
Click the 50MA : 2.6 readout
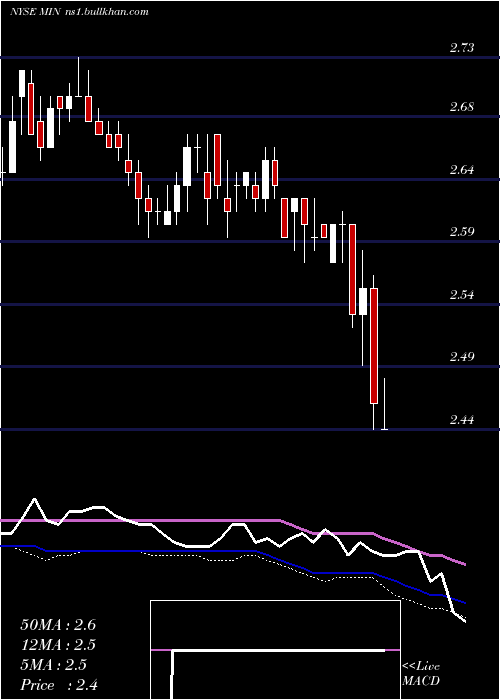[x=58, y=625]
